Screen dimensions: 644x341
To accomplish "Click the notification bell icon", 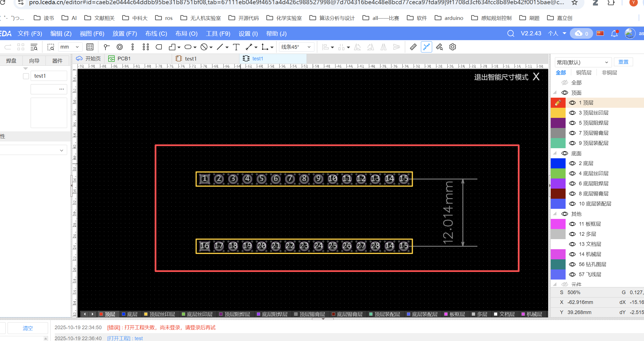I will (614, 34).
